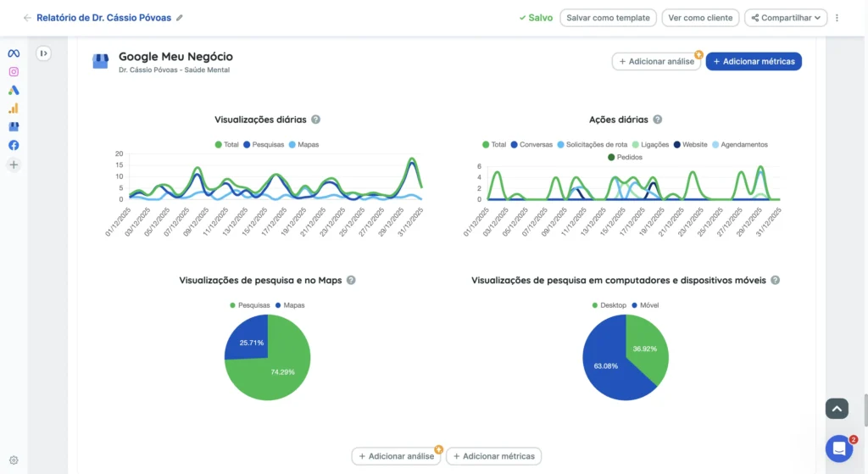The height and width of the screenshot is (474, 868).
Task: Select the Instagram icon in the sidebar
Action: pyautogui.click(x=14, y=72)
